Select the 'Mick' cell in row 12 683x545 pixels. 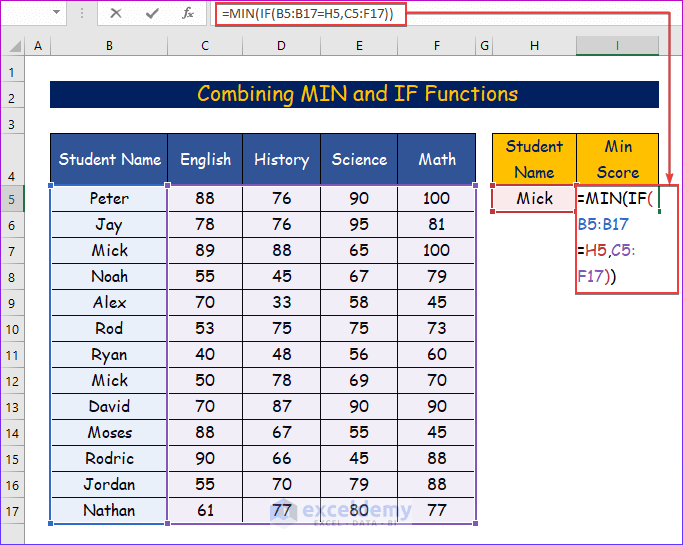109,381
